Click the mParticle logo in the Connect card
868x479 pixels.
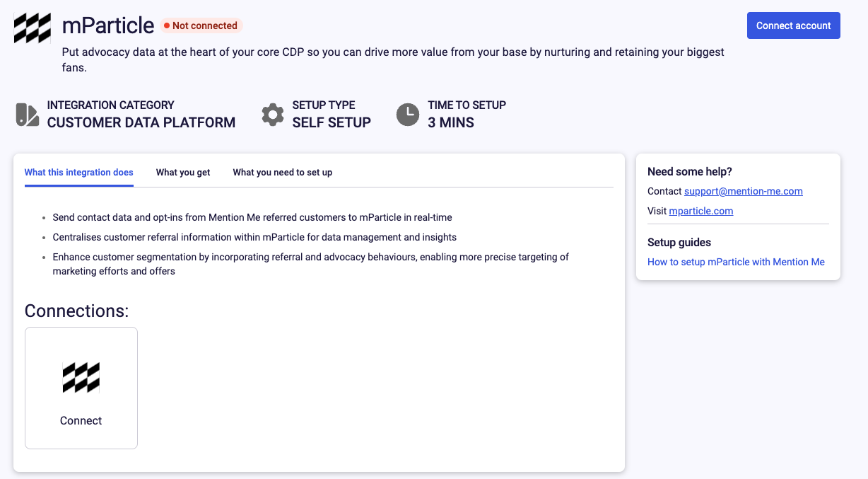[81, 378]
